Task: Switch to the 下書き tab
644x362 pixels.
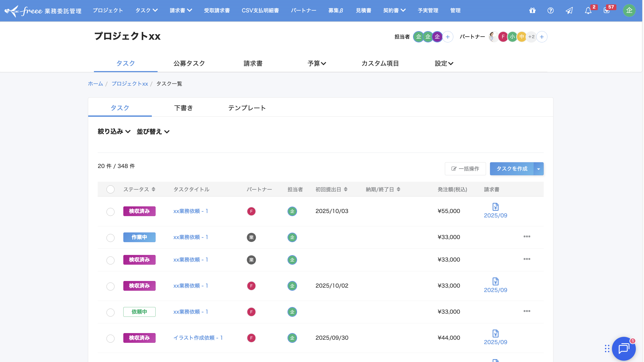Action: 183,108
